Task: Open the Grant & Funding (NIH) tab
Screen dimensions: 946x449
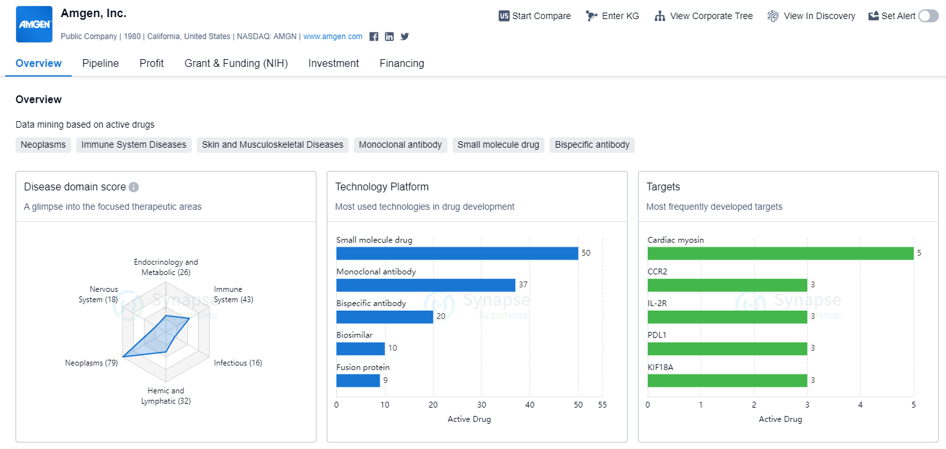Action: [x=236, y=63]
